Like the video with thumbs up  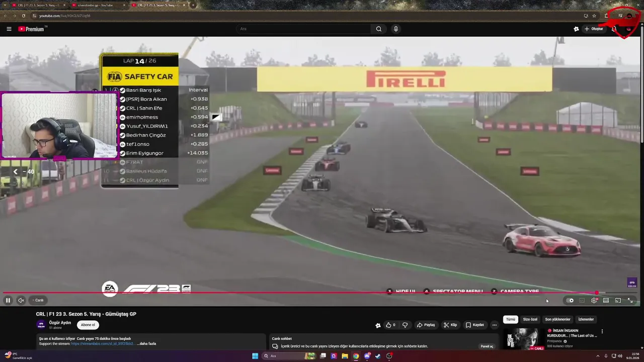click(390, 325)
